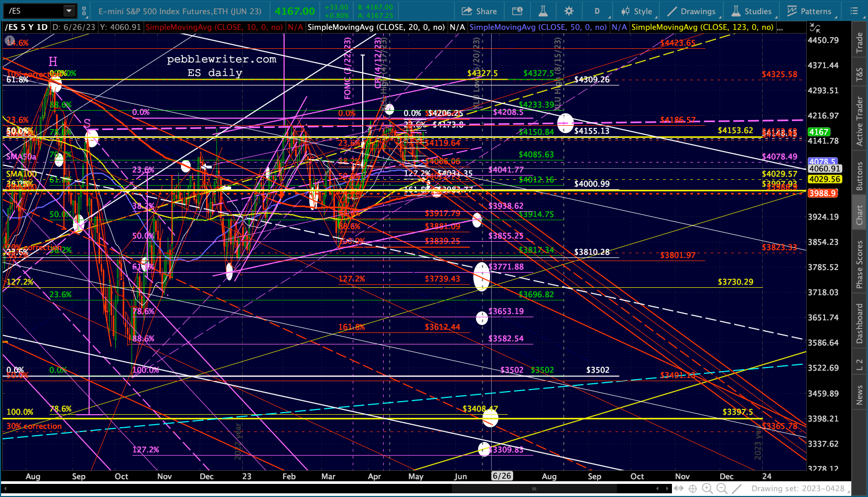Click the zoom in magnifier icon
The height and width of the screenshot is (497, 868).
tap(707, 489)
